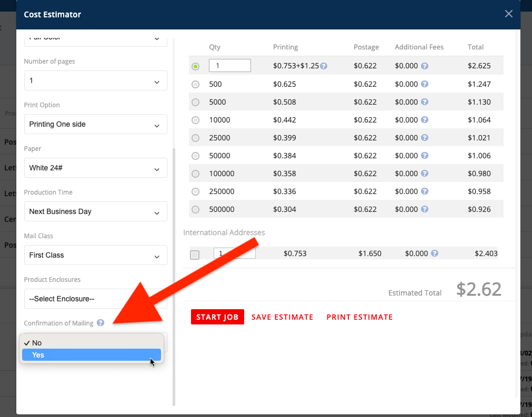The image size is (532, 417).
Task: Select the 25000 quantity radio button
Action: click(196, 138)
